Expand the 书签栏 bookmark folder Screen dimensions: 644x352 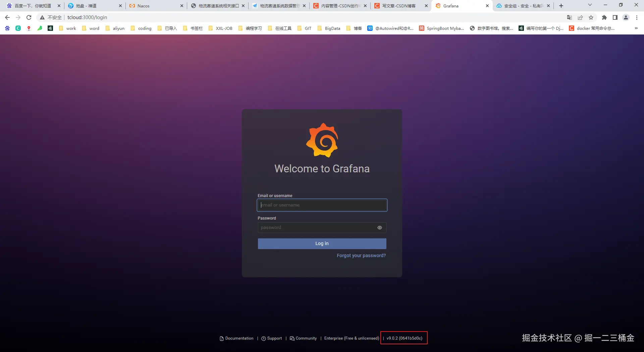[x=193, y=28]
